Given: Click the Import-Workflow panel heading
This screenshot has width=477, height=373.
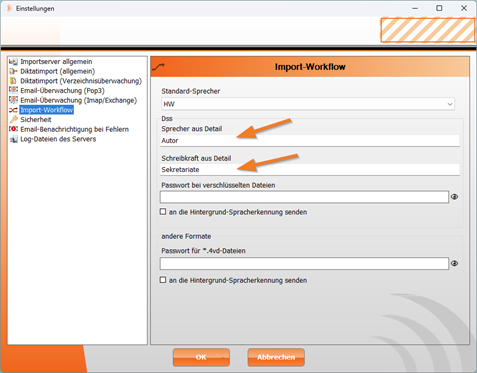Looking at the screenshot, I should (310, 67).
